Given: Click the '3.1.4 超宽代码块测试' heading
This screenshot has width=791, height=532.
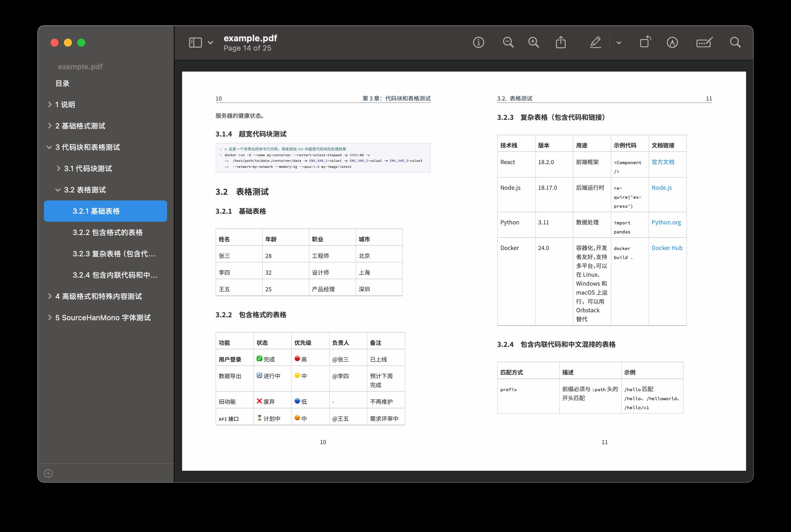Looking at the screenshot, I should [251, 134].
